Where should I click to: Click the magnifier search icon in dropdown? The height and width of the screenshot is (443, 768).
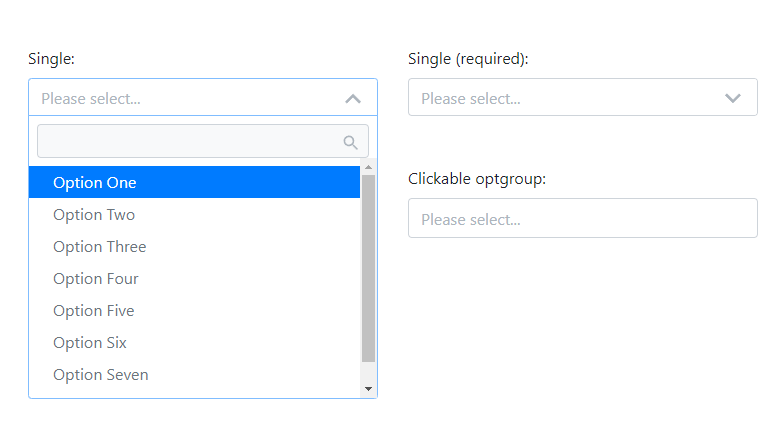pyautogui.click(x=350, y=142)
